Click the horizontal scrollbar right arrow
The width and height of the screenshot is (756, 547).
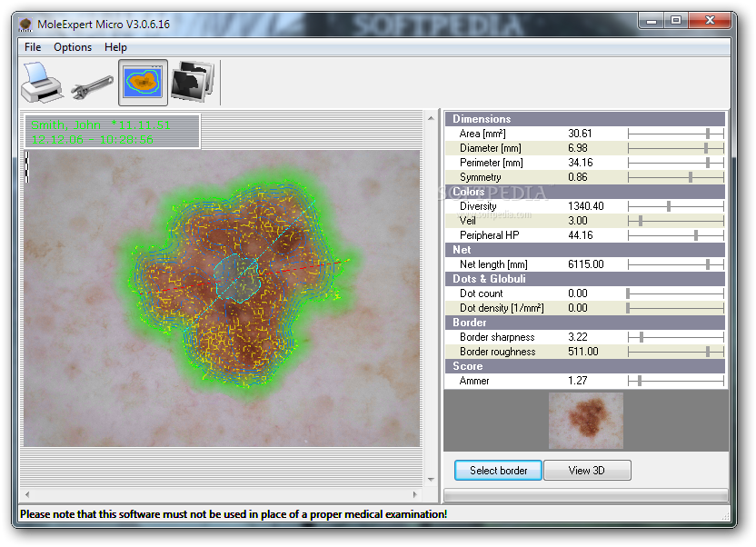[415, 494]
